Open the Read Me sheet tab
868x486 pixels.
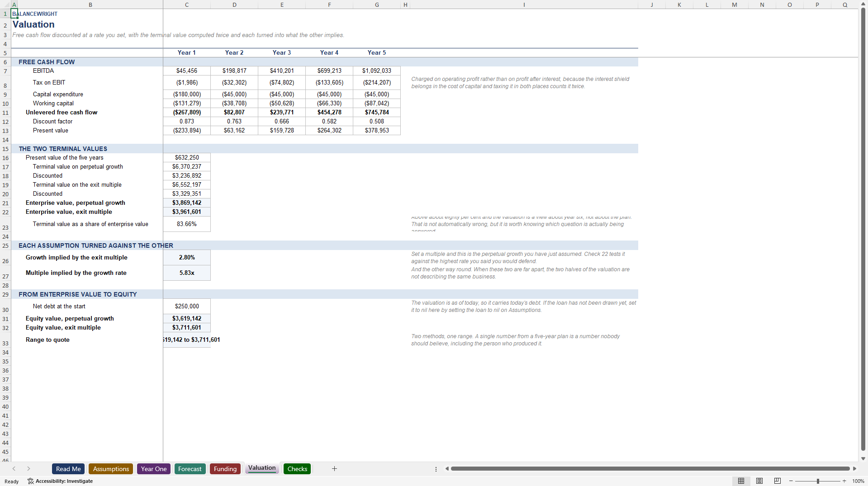[68, 469]
